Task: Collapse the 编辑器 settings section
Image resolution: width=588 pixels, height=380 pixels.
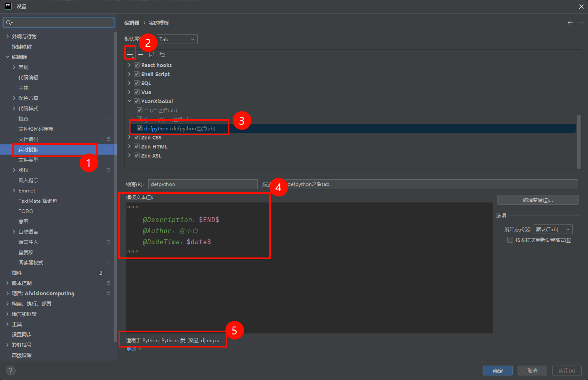Action: click(x=7, y=57)
